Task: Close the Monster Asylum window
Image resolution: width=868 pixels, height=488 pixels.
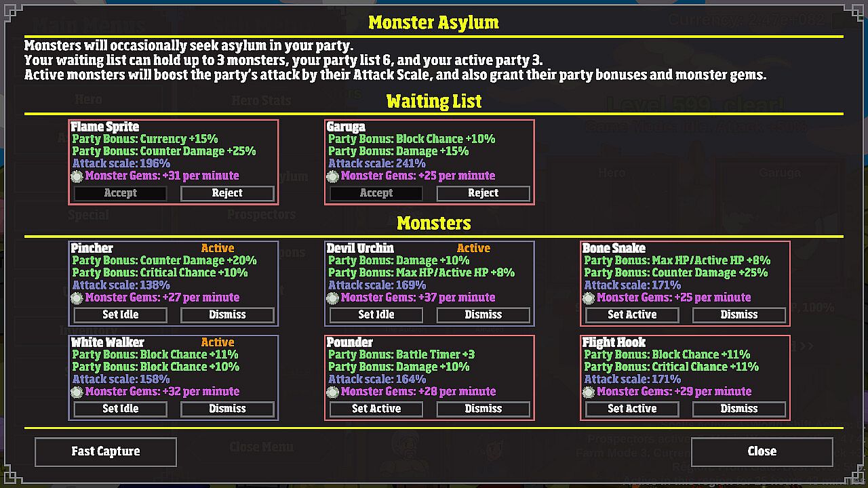Action: click(x=762, y=452)
